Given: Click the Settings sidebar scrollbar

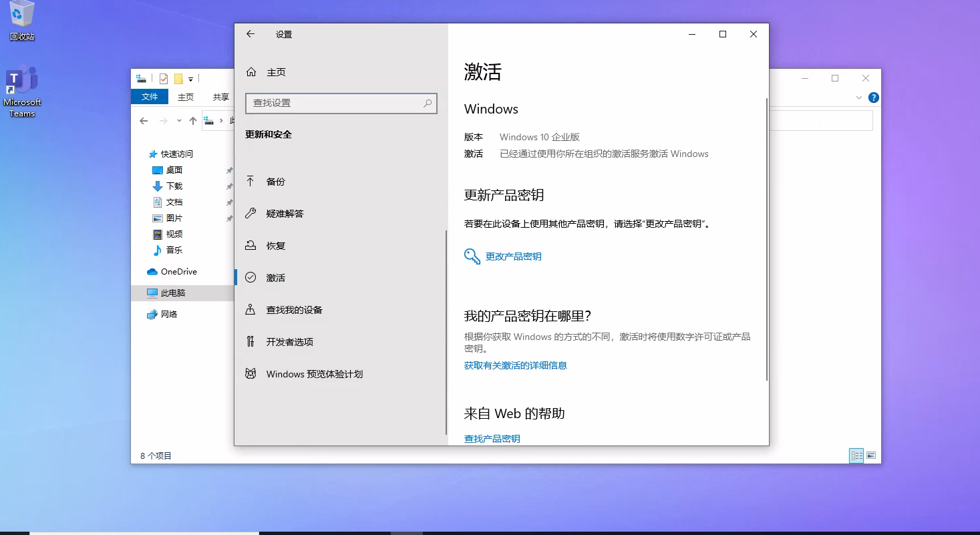Looking at the screenshot, I should pyautogui.click(x=446, y=333).
